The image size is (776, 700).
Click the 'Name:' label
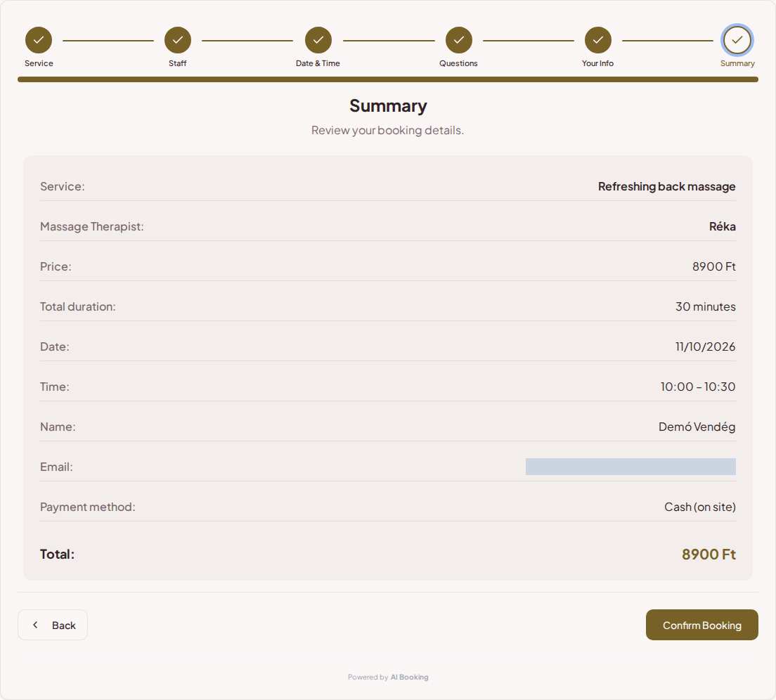tap(58, 427)
